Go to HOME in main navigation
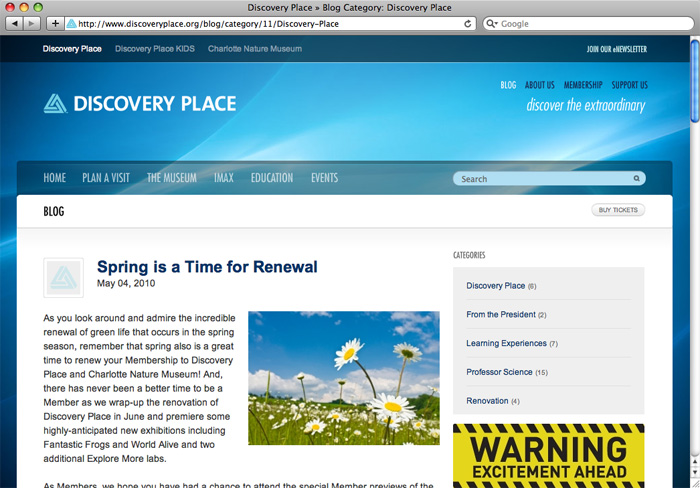The height and width of the screenshot is (488, 700). 54,178
